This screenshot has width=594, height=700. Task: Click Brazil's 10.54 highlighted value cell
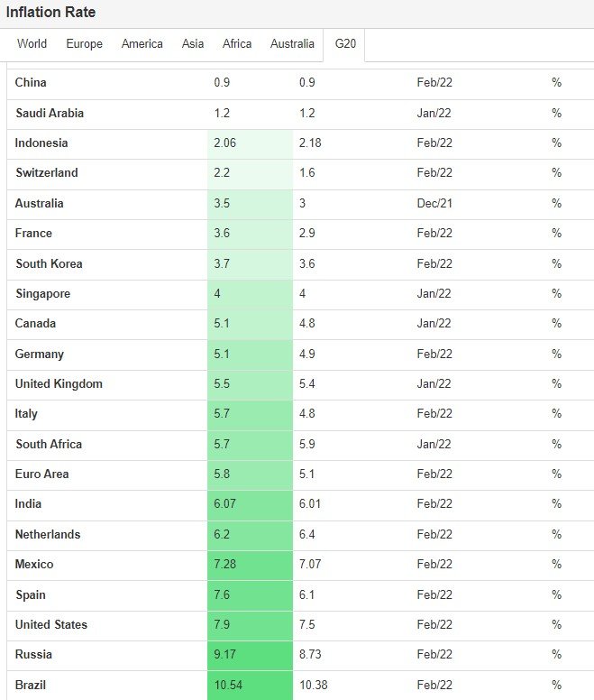point(250,686)
